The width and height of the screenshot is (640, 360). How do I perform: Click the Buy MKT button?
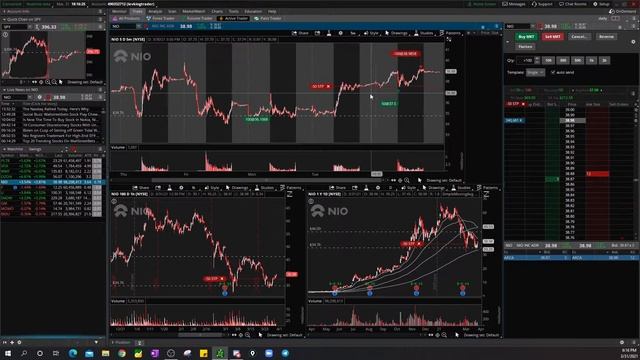pos(526,37)
